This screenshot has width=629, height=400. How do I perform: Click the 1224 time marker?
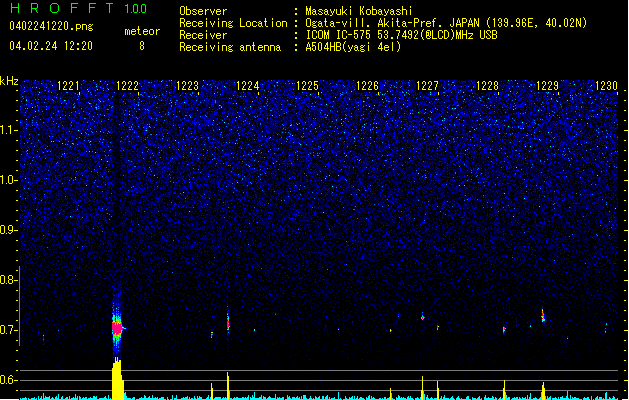tap(248, 85)
